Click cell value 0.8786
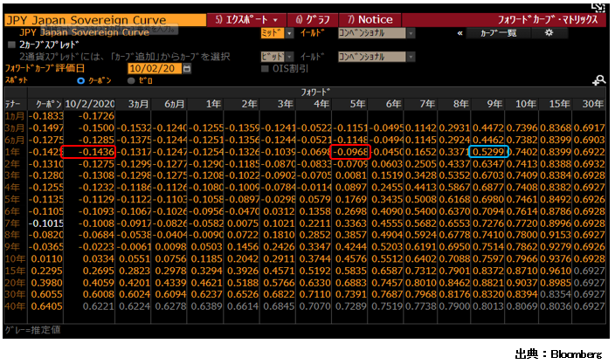Image resolution: width=615 pixels, height=364 pixels. (556, 211)
